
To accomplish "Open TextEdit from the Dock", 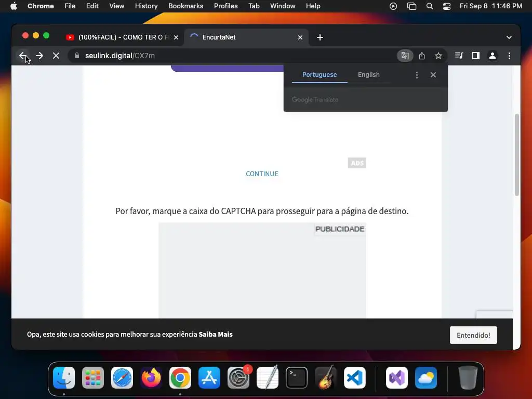I will click(268, 378).
